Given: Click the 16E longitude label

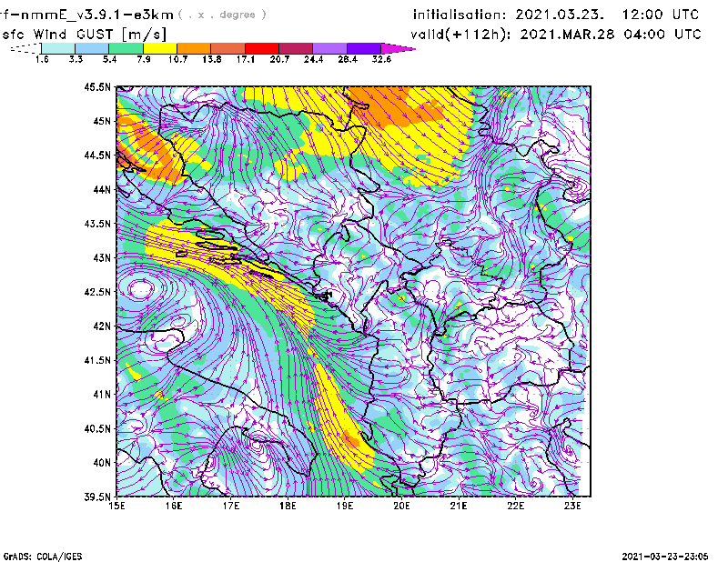Looking at the screenshot, I should point(174,506).
